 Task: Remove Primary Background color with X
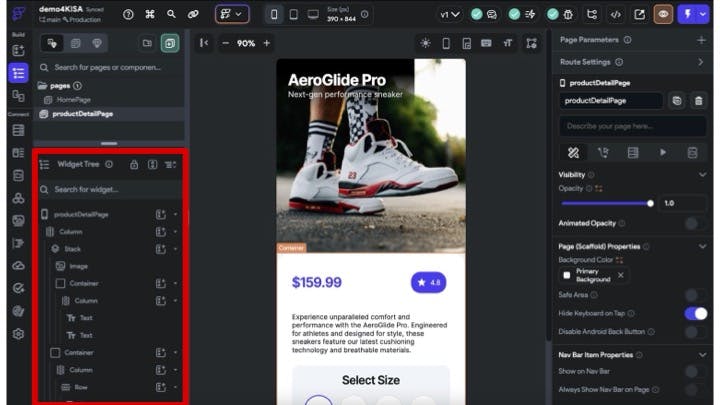coord(620,276)
